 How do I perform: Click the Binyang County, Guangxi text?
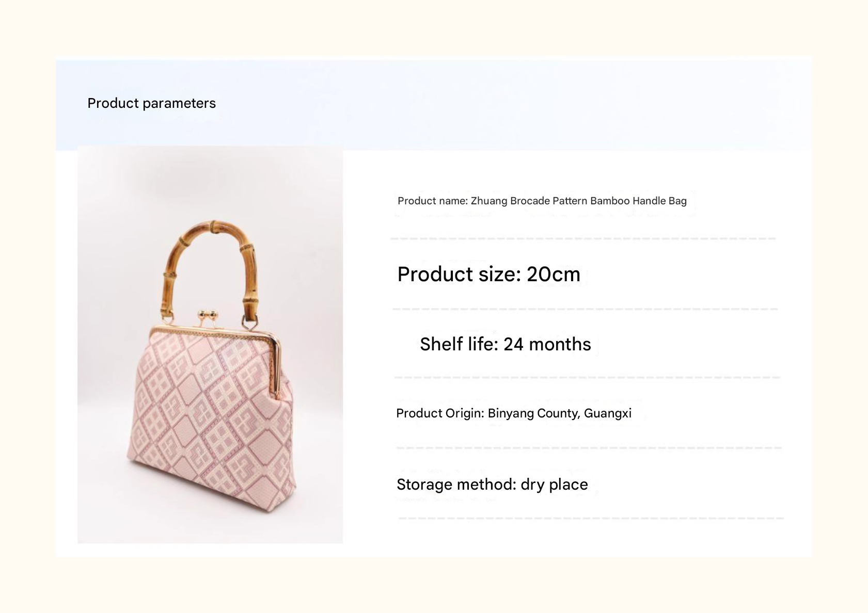(x=560, y=413)
